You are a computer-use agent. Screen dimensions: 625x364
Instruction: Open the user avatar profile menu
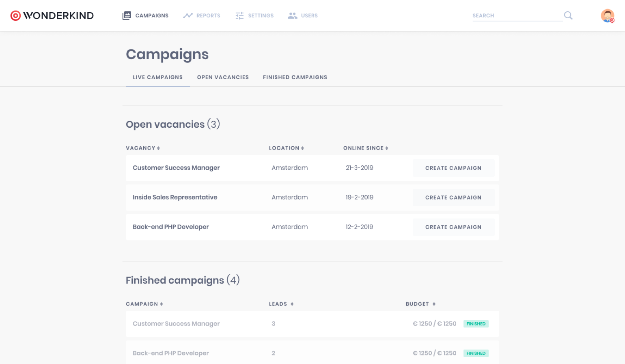point(608,15)
